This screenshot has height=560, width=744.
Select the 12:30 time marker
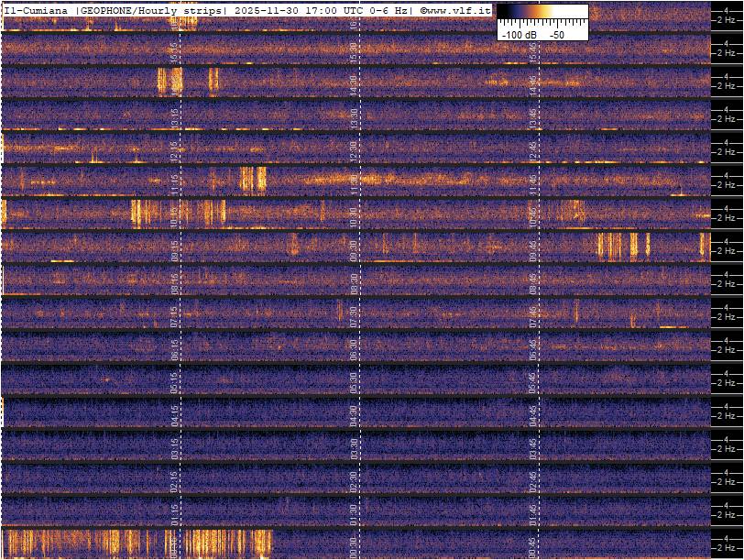354,150
